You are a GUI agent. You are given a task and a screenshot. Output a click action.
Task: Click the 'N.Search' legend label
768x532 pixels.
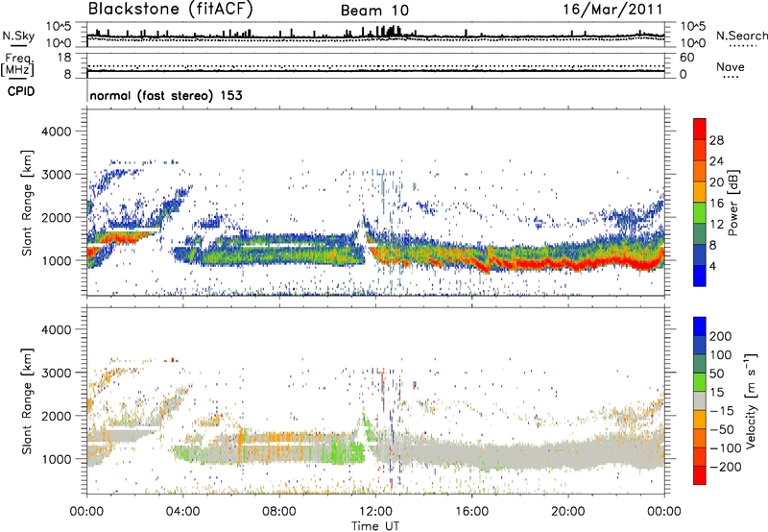[x=741, y=36]
